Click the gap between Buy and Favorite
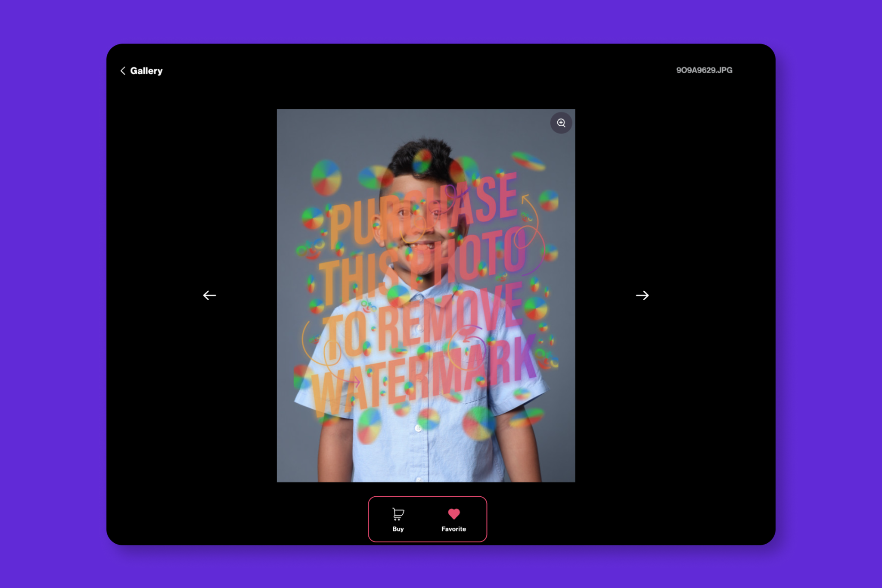The width and height of the screenshot is (882, 588). coord(426,519)
